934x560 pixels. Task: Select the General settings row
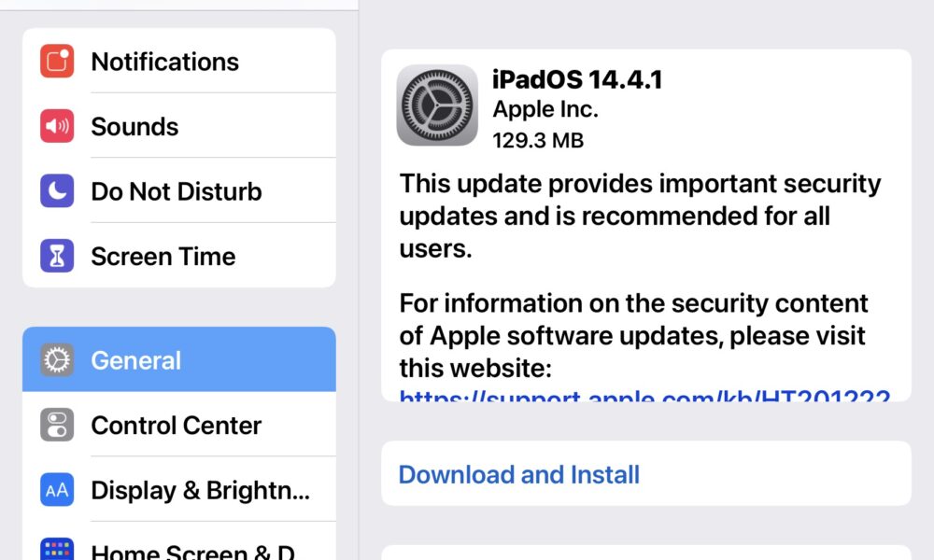coord(178,359)
